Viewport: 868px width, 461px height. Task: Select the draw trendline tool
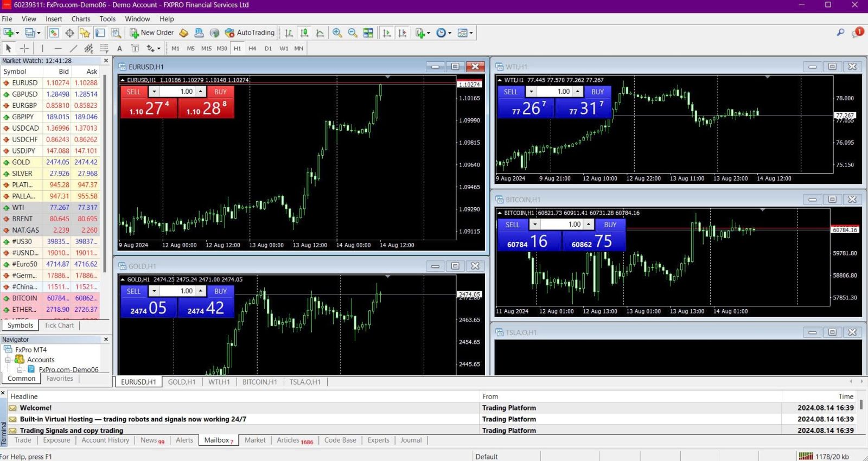(74, 48)
